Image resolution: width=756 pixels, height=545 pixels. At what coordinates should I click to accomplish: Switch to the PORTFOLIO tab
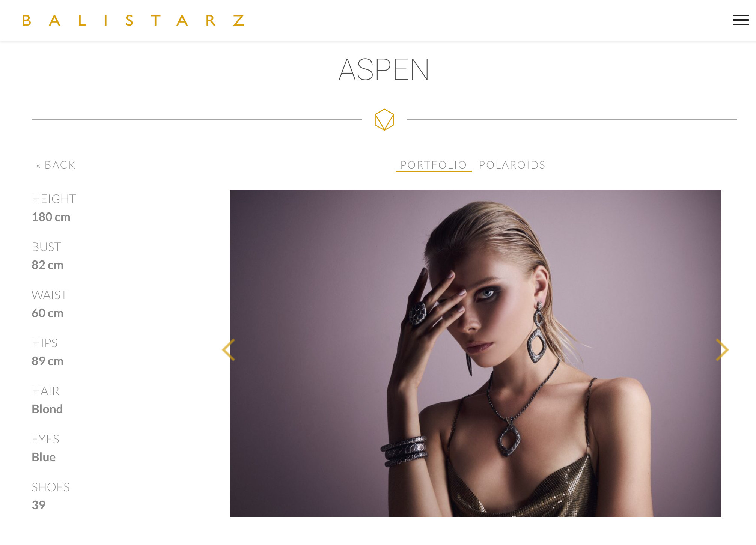(434, 165)
